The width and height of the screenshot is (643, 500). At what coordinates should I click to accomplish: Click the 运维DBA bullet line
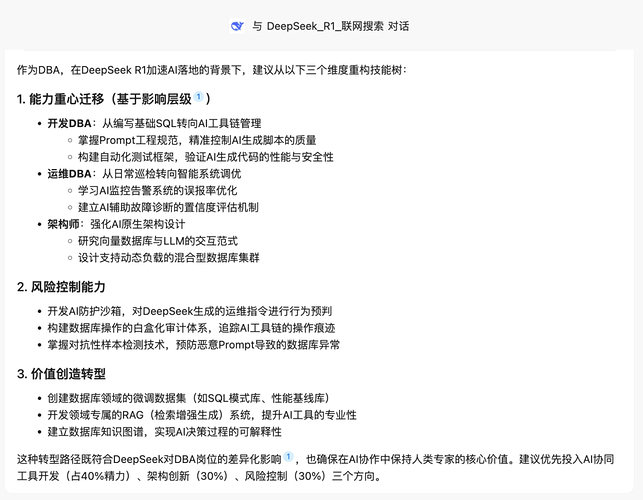(144, 174)
